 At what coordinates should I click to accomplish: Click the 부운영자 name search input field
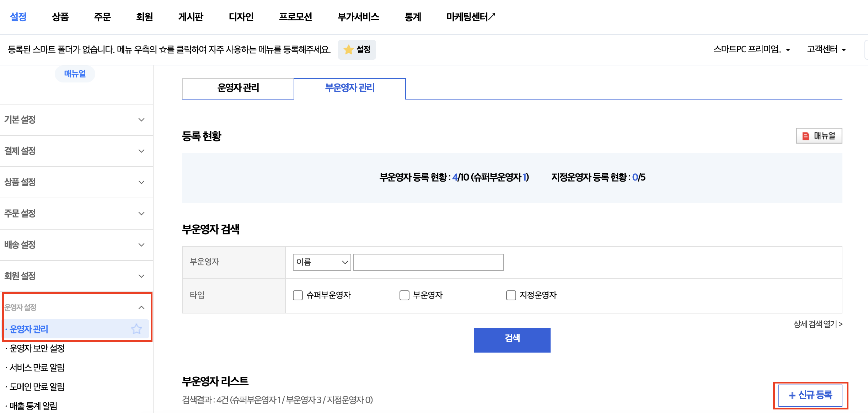click(428, 262)
